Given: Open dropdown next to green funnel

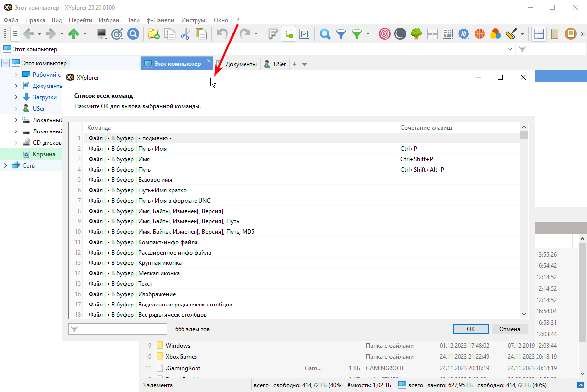Looking at the screenshot, I should tap(368, 34).
